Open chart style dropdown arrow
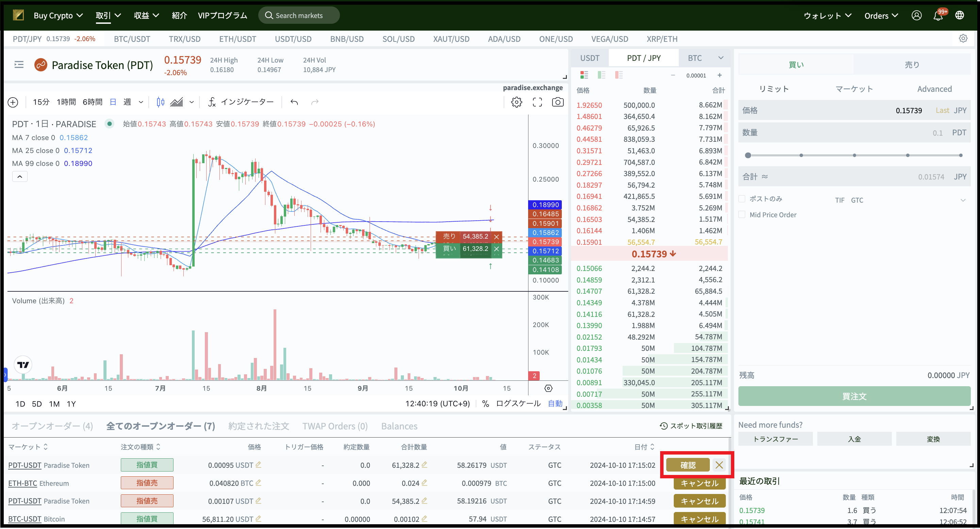The height and width of the screenshot is (529, 980). click(x=191, y=102)
